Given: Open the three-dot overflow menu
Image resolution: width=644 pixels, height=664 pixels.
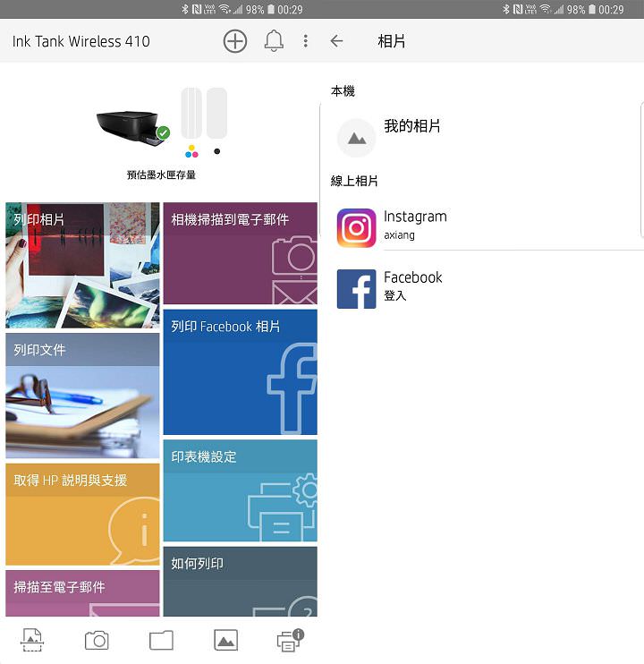Looking at the screenshot, I should [x=306, y=41].
